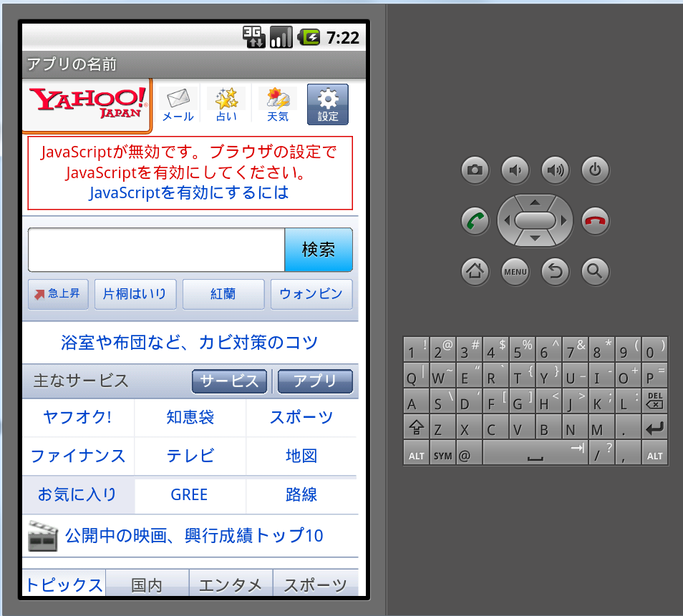Image resolution: width=683 pixels, height=616 pixels.
Task: Click the keyboard return key
Action: pos(654,426)
